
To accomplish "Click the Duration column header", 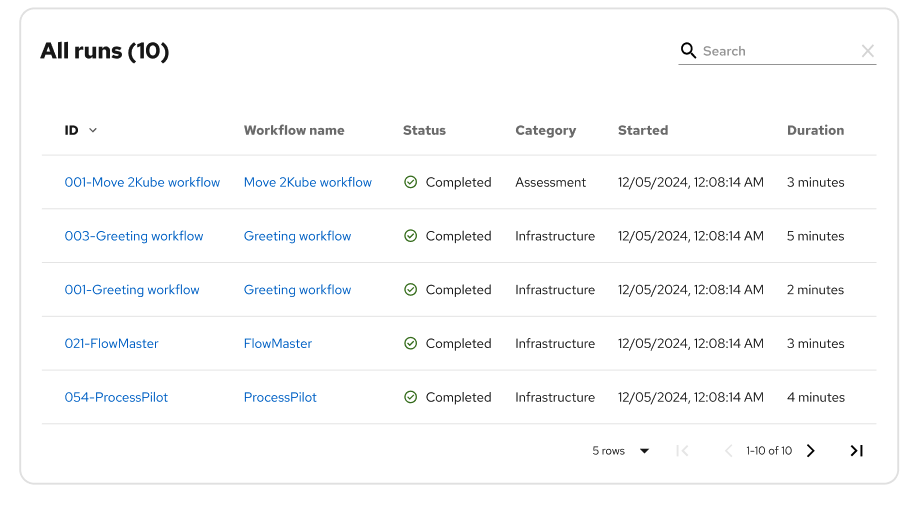I will [815, 130].
